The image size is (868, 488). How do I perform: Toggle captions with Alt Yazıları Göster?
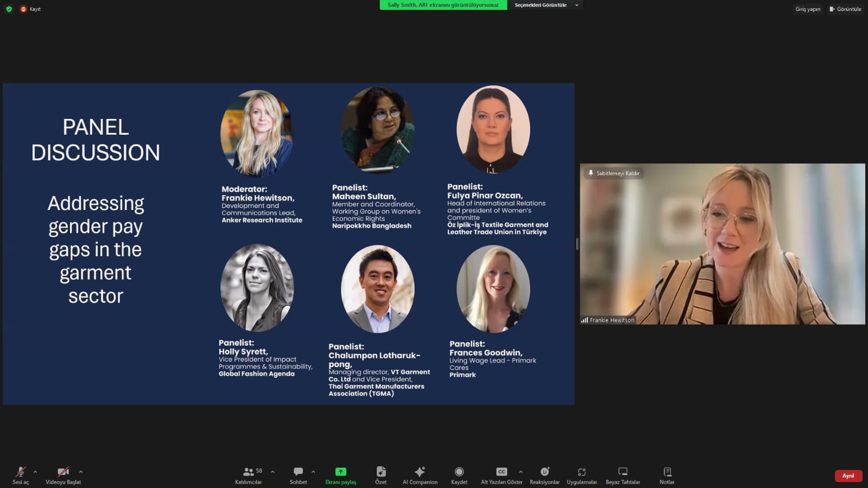point(502,476)
